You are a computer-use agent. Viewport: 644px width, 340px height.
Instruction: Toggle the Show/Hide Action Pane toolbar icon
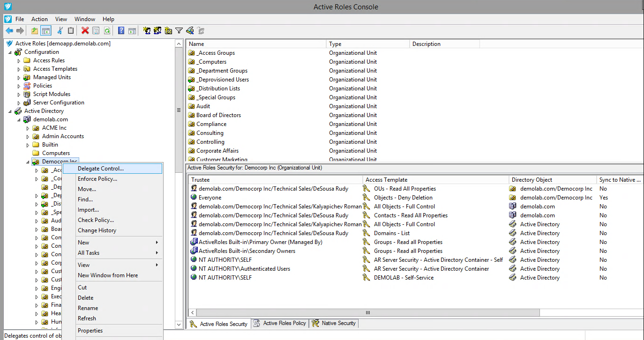pyautogui.click(x=132, y=31)
